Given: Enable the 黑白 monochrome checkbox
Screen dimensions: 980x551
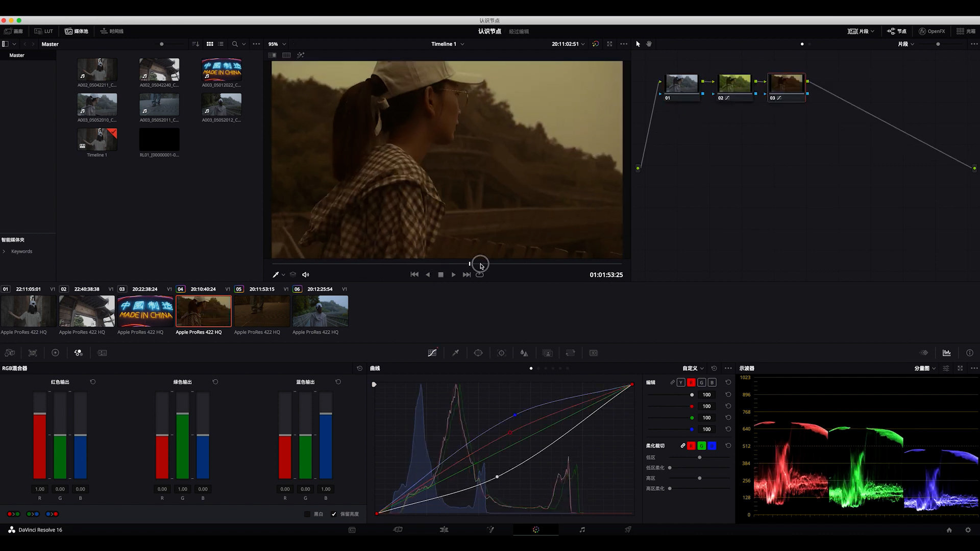Looking at the screenshot, I should point(307,514).
